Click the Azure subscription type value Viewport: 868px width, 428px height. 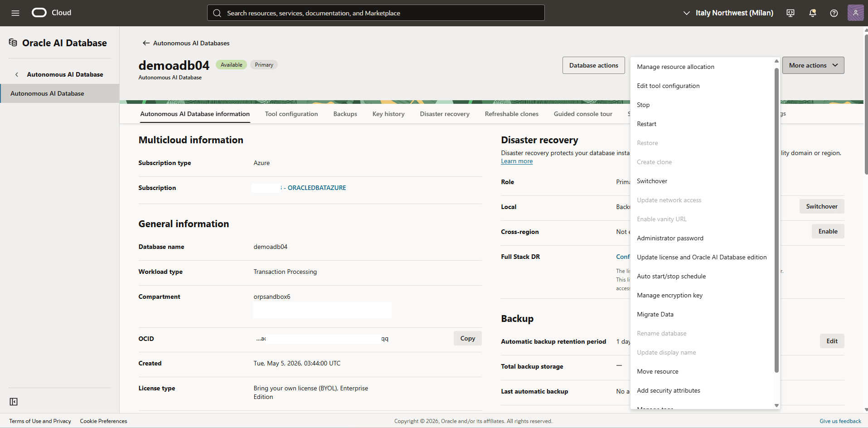[262, 163]
